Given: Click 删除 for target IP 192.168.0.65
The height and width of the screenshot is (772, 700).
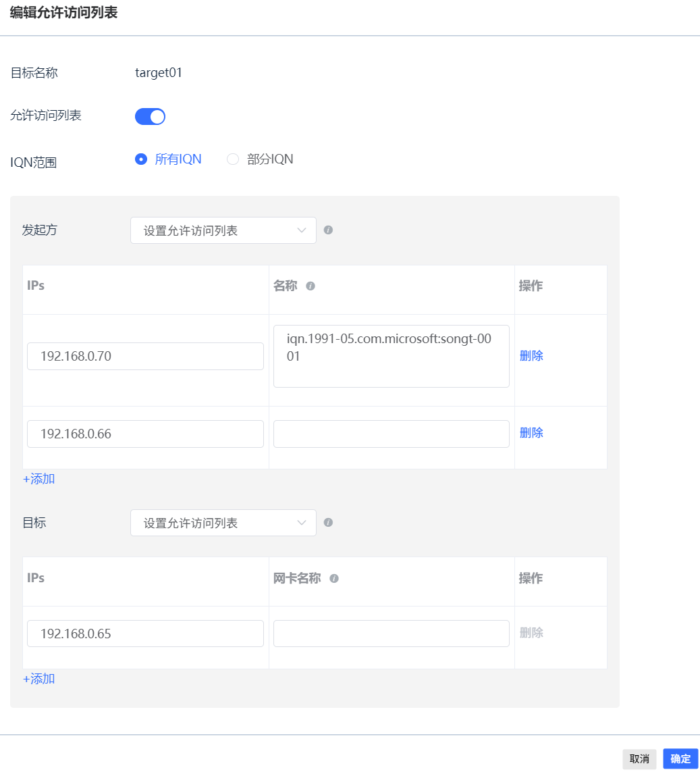Looking at the screenshot, I should [531, 633].
